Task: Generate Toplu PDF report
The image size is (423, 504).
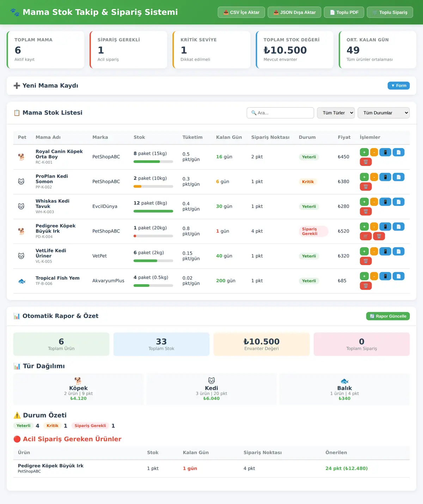Action: (x=344, y=12)
